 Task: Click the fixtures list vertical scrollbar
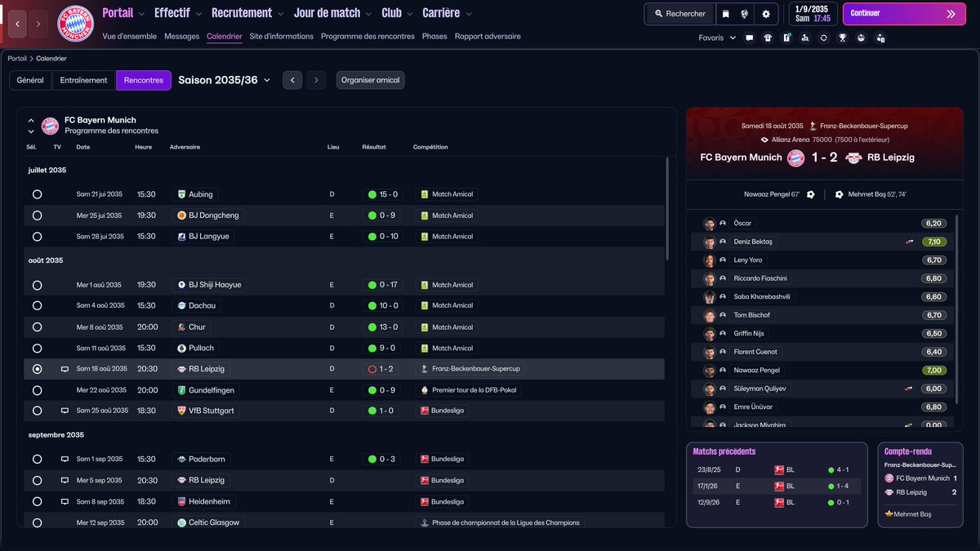667,208
